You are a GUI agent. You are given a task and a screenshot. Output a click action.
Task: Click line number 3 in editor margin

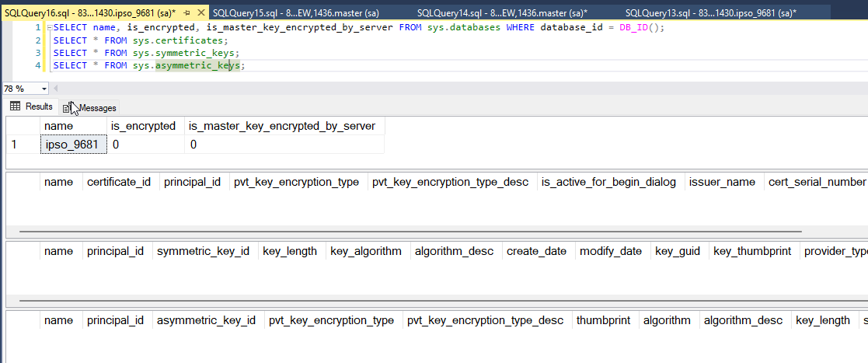pos(37,53)
